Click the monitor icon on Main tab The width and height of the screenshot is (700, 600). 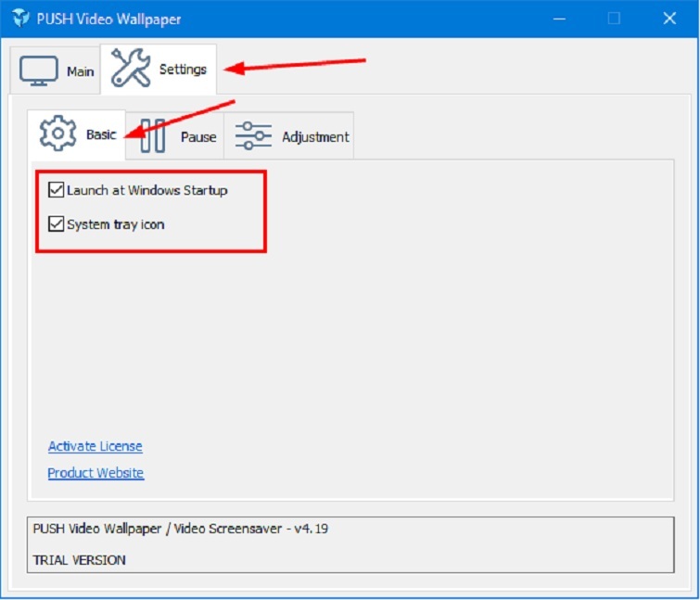tap(39, 70)
